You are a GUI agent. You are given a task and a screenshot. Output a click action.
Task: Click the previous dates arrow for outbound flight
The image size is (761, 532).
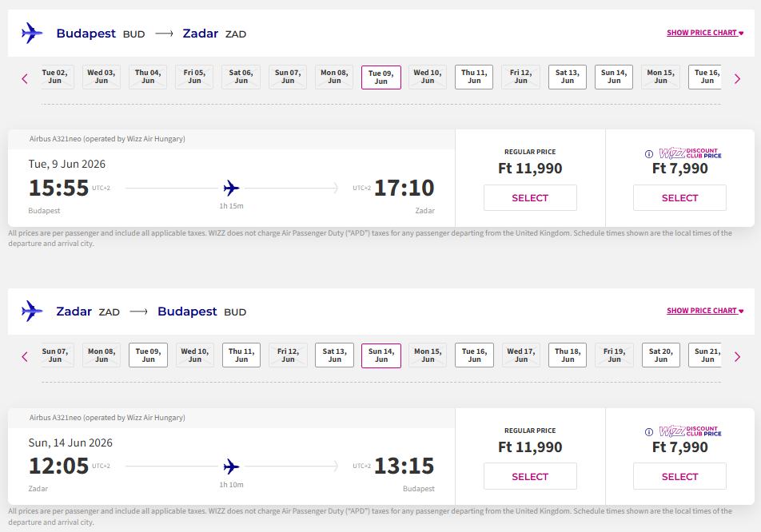[x=25, y=78]
